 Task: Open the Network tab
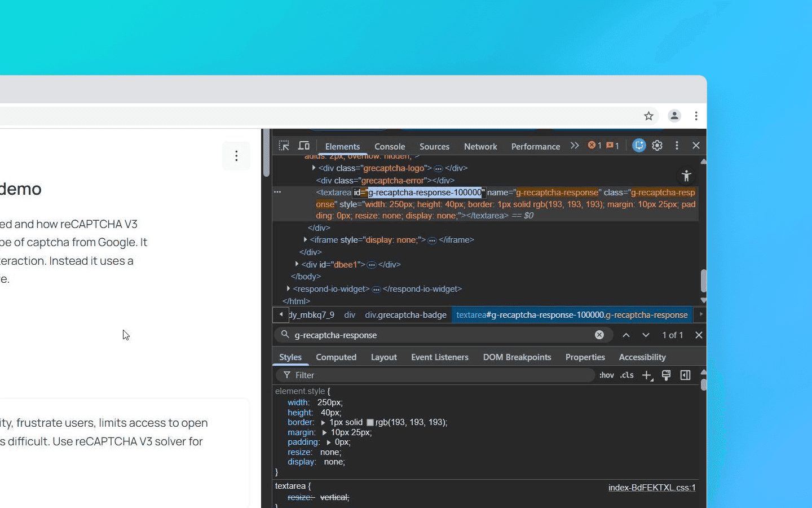480,146
